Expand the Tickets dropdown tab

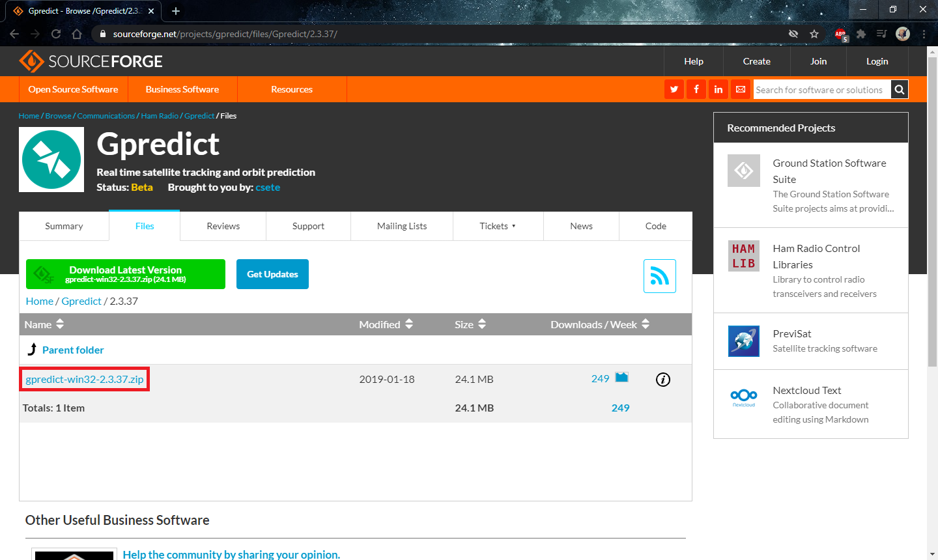pyautogui.click(x=498, y=226)
